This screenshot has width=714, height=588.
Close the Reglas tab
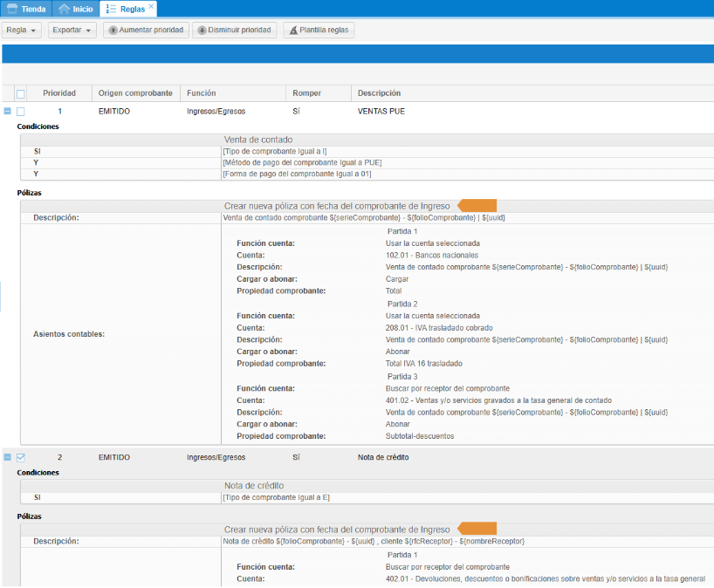tap(151, 6)
